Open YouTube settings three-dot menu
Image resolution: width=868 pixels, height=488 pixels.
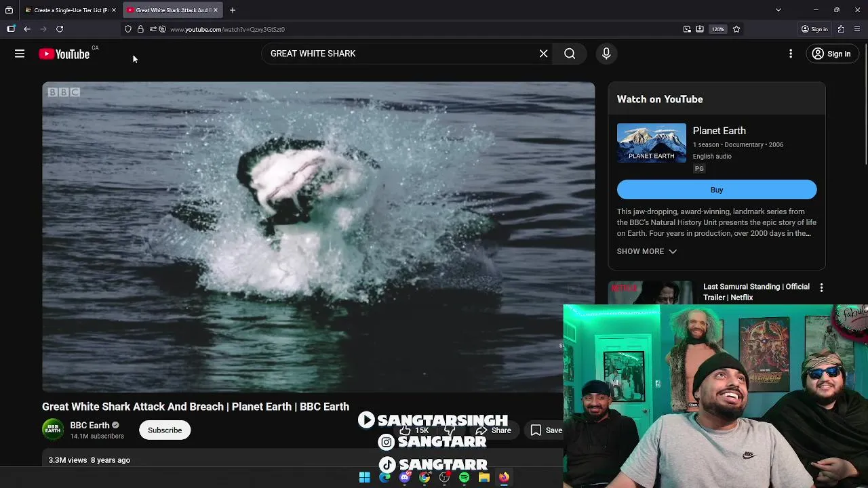coord(791,54)
